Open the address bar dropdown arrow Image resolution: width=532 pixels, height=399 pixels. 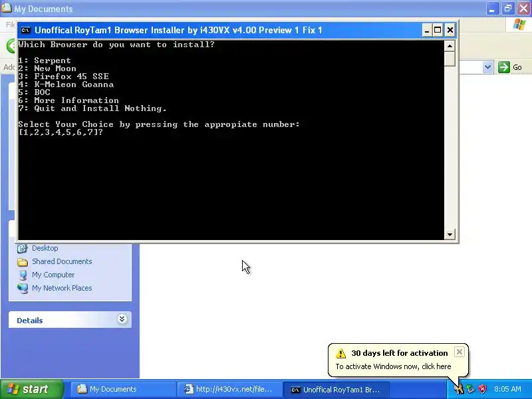[487, 67]
